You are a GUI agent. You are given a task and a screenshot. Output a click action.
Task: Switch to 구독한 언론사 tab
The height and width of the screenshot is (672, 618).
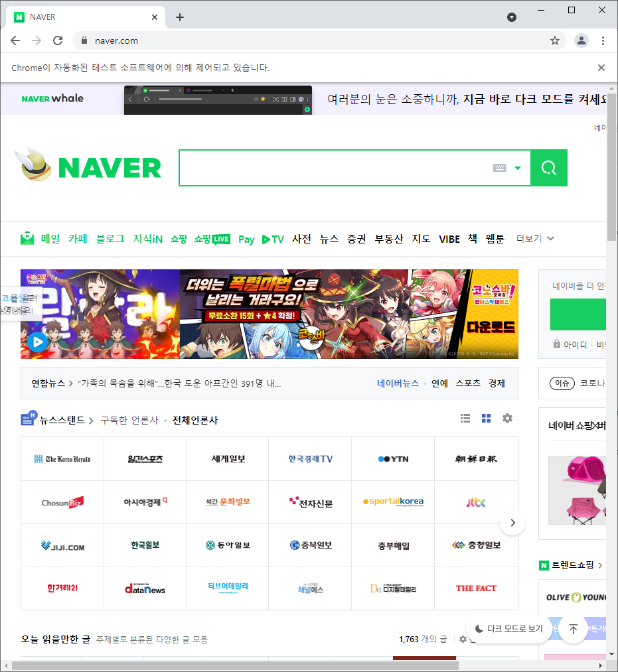[x=129, y=420]
